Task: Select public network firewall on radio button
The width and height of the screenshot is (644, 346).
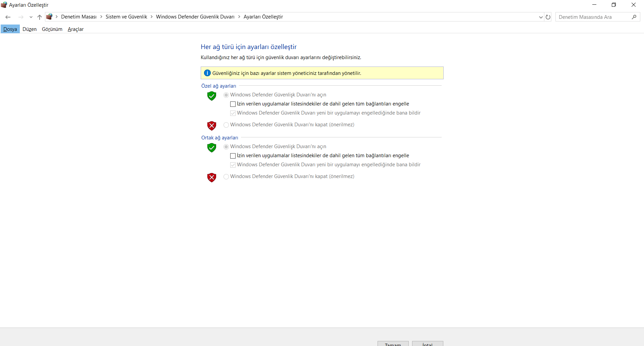Action: [x=226, y=147]
